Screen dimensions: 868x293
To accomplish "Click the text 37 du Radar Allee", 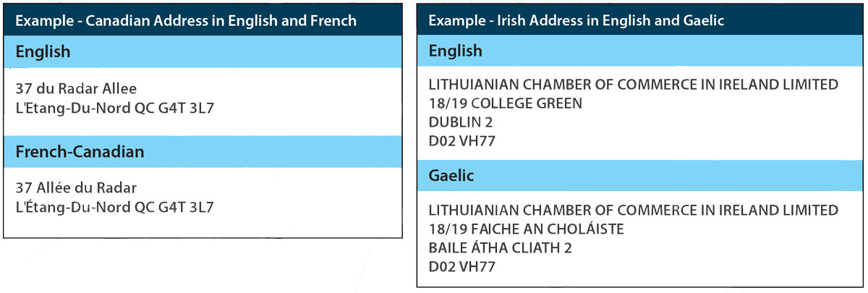I will [x=76, y=88].
